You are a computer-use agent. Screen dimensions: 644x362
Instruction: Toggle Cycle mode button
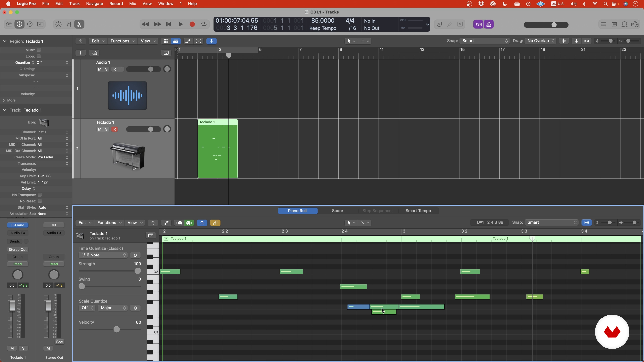[x=204, y=24]
